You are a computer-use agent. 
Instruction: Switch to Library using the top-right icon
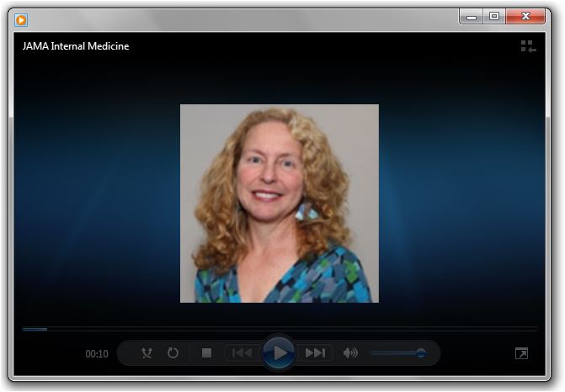tap(528, 47)
